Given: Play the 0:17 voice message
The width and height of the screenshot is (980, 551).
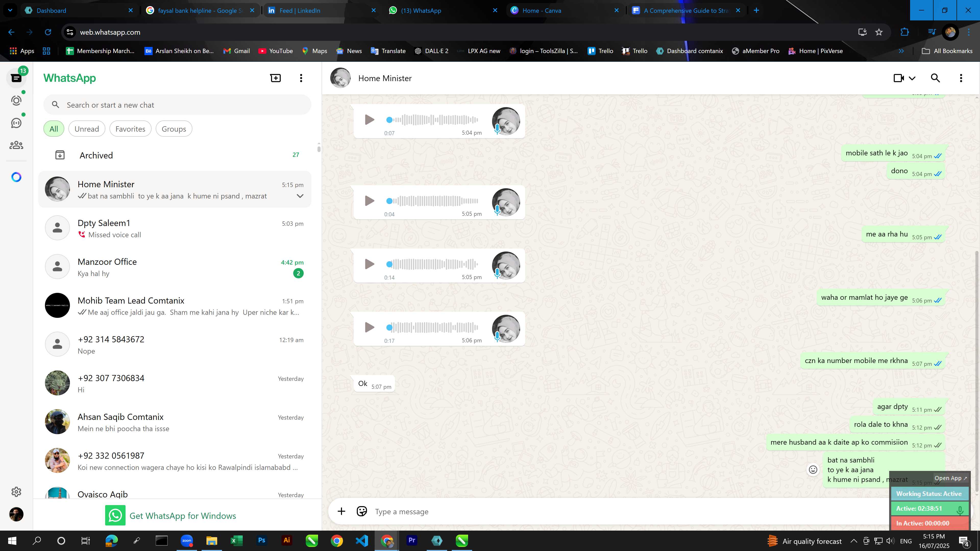Looking at the screenshot, I should [369, 327].
